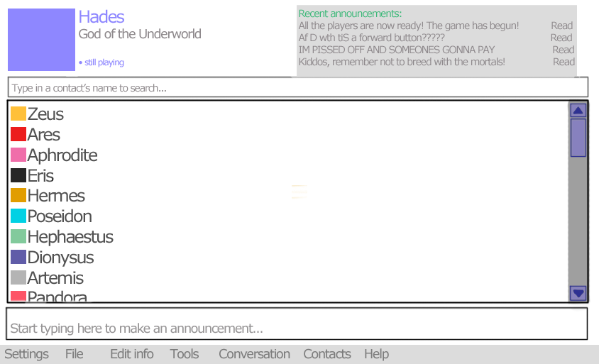Mark the PISSED OFF announcement as Read
599x364 pixels.
click(x=563, y=50)
